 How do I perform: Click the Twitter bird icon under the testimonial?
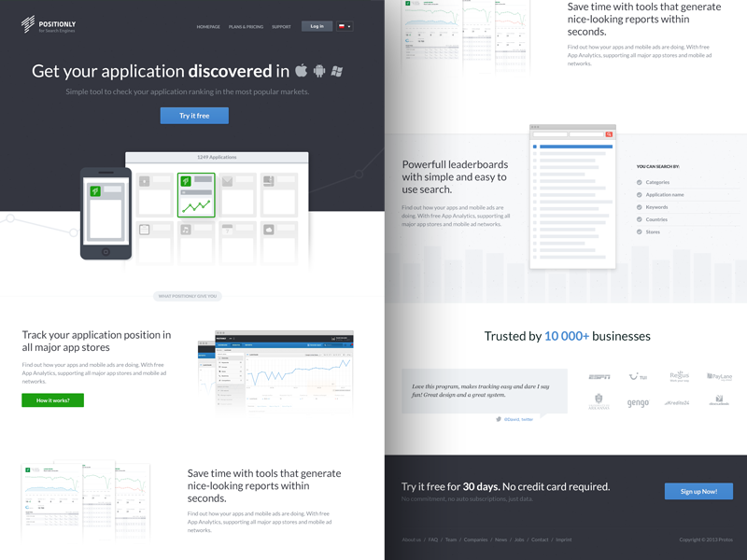point(499,419)
